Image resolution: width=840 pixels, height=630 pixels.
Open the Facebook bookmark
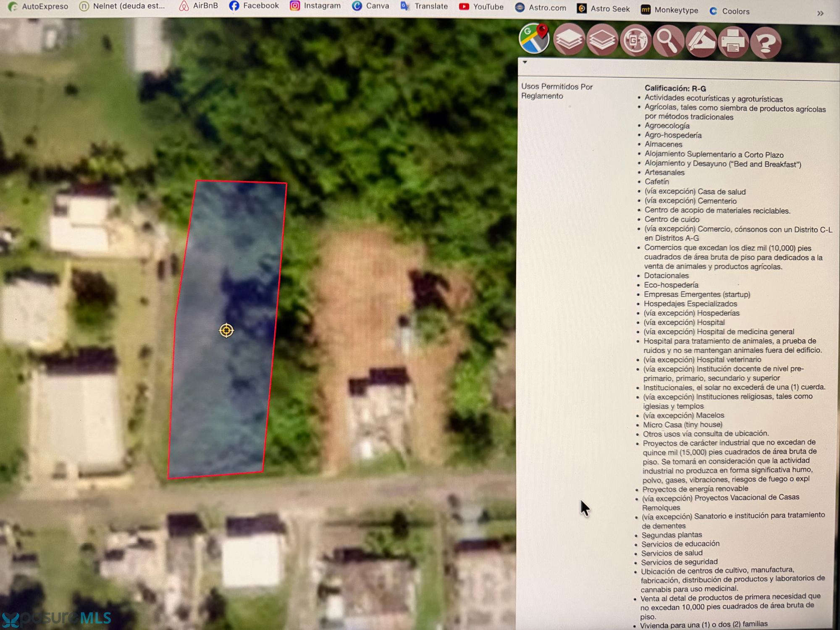point(254,5)
